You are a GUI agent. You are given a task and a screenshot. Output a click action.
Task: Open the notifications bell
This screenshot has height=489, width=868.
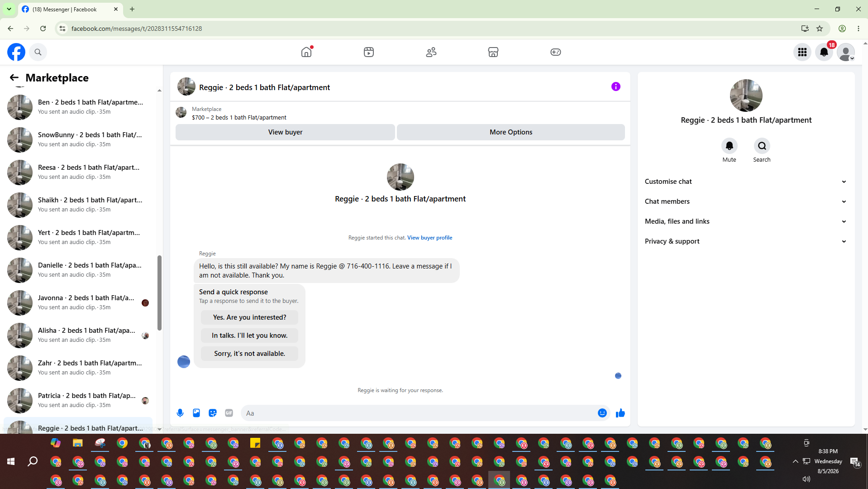824,52
